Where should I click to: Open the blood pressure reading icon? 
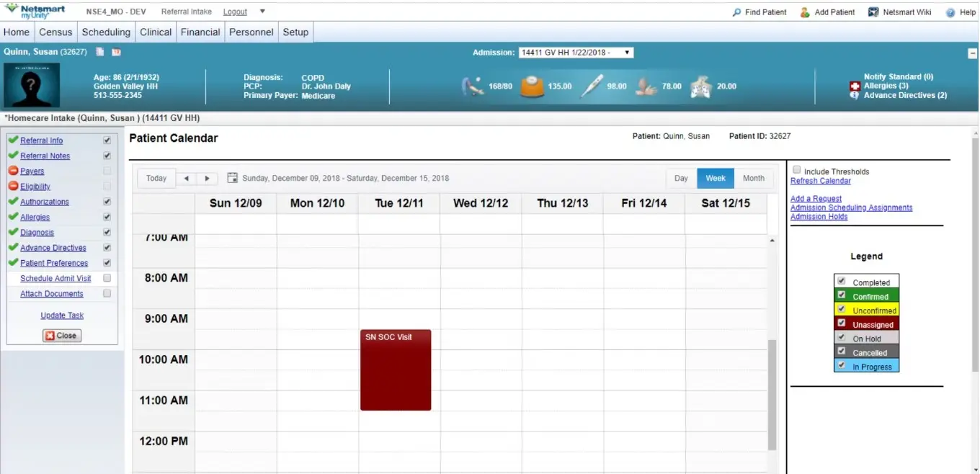coord(473,85)
